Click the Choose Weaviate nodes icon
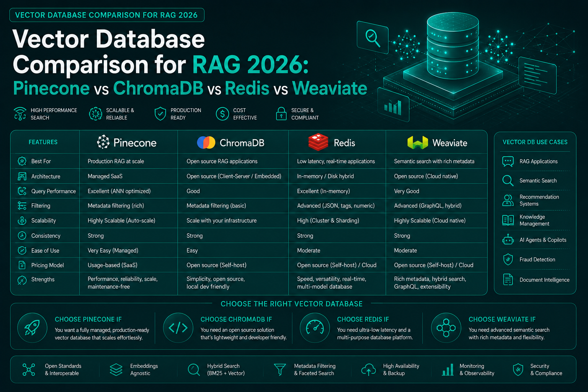The width and height of the screenshot is (588, 392). 446,328
